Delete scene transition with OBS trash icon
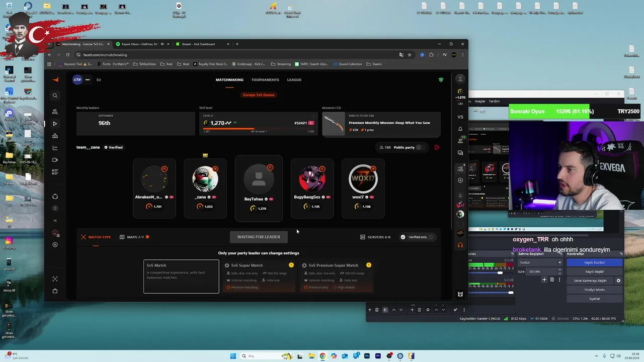This screenshot has height=362, width=644. click(552, 280)
